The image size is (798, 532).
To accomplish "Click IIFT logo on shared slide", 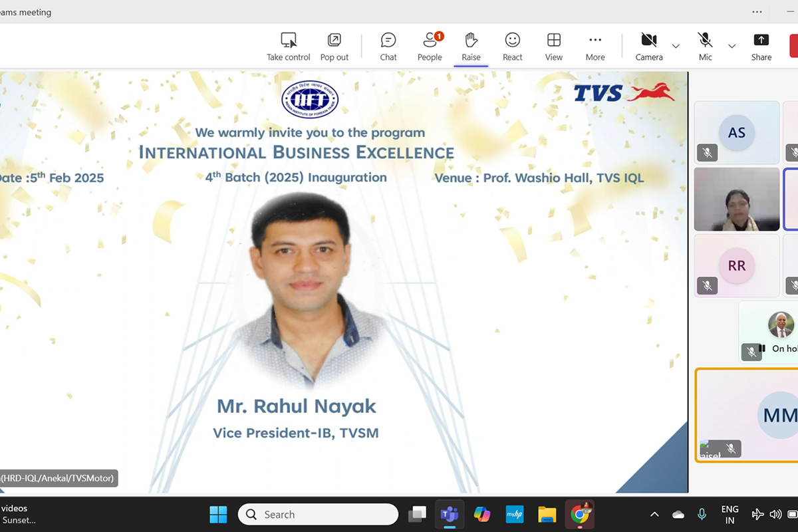I will (310, 99).
